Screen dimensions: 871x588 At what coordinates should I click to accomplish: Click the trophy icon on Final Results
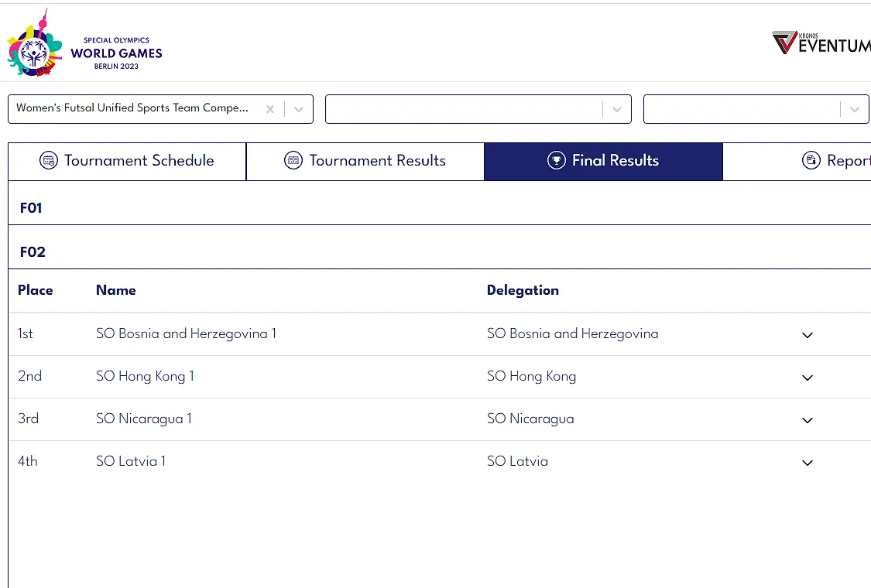point(556,161)
